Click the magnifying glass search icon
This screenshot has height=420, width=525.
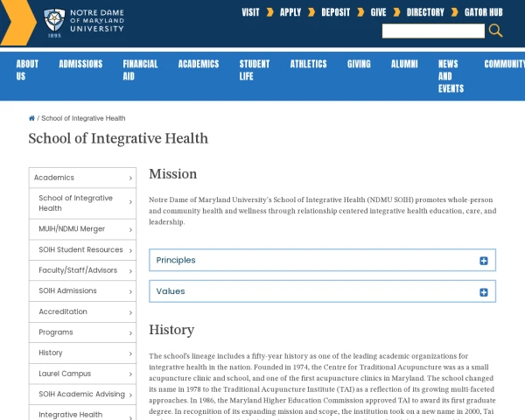(x=495, y=31)
